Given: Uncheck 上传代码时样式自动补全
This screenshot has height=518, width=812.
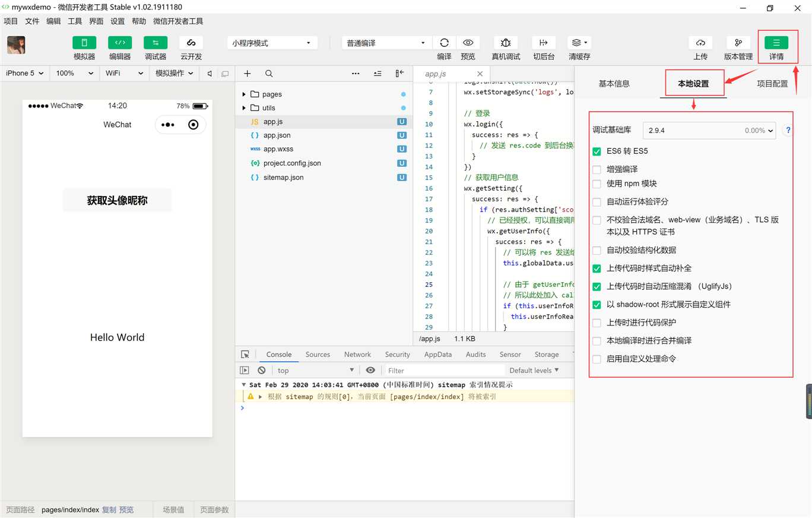Looking at the screenshot, I should click(597, 269).
